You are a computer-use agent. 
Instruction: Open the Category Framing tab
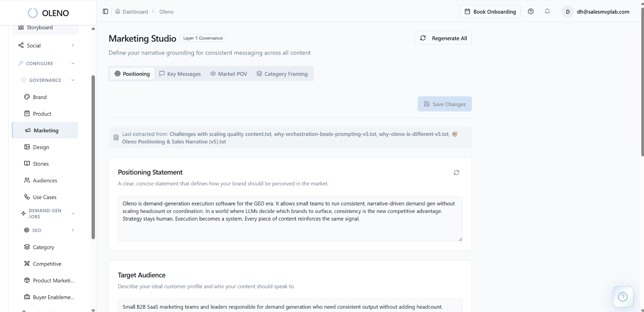coord(282,74)
